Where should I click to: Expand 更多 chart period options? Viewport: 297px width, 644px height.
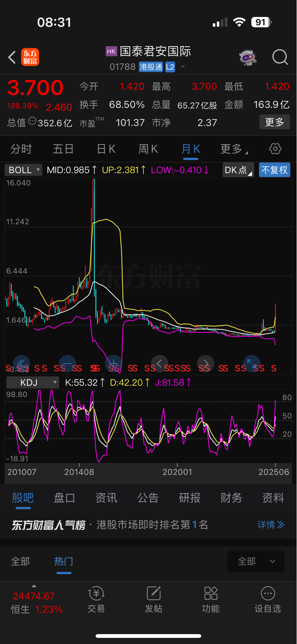pyautogui.click(x=234, y=149)
